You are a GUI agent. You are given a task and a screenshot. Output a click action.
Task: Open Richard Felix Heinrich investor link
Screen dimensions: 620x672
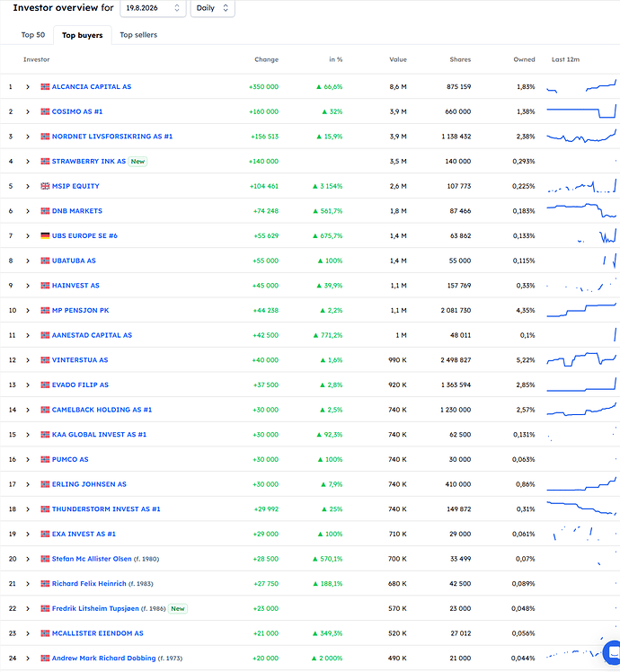[89, 584]
